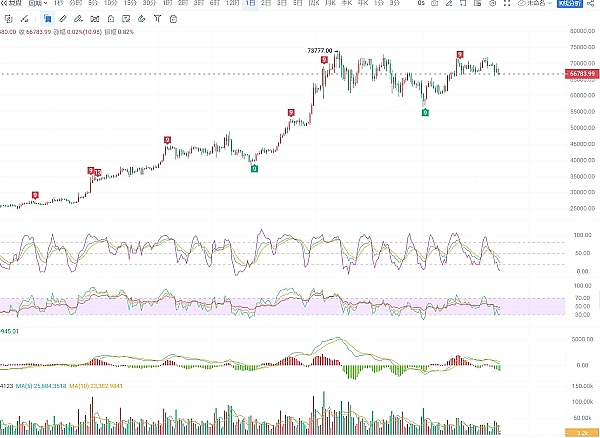
Task: Select the 1时 interval tab
Action: (167, 3)
